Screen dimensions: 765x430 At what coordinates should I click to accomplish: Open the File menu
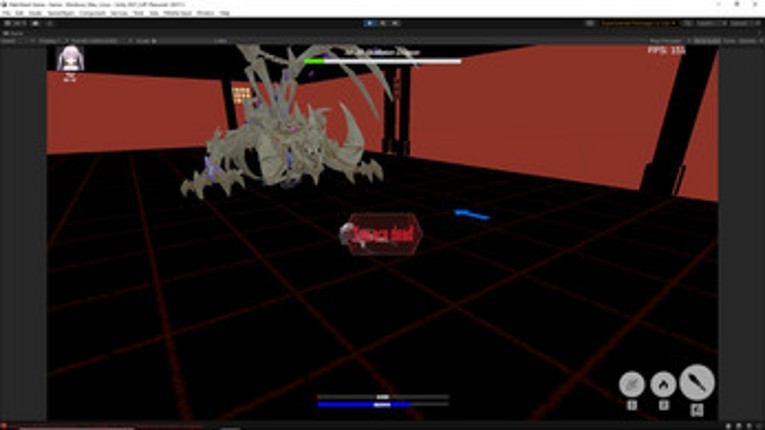tap(6, 13)
